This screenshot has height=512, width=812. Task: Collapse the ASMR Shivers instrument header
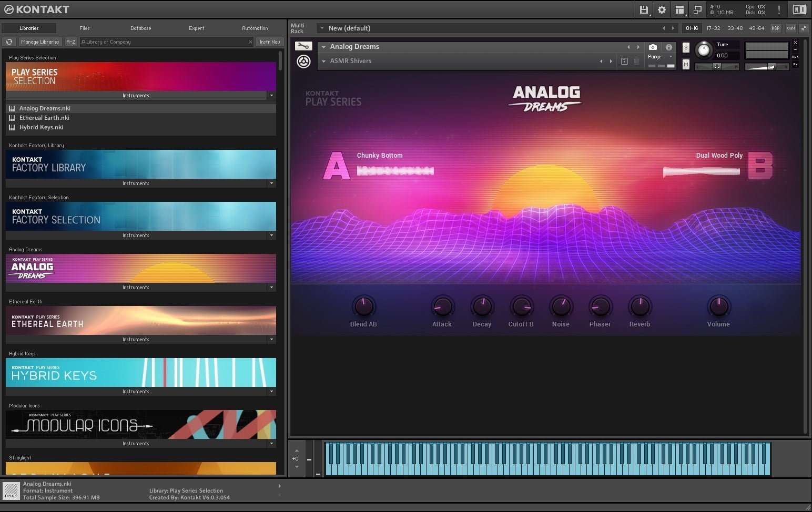(x=323, y=60)
